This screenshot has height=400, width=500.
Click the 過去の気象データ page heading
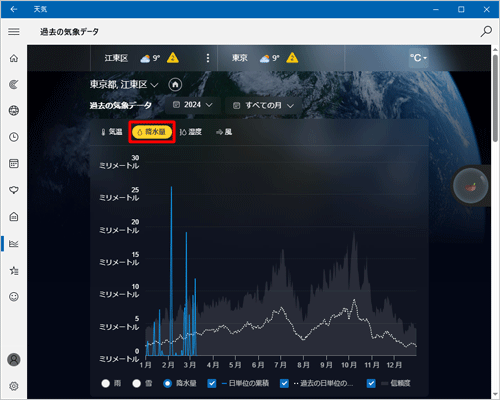point(69,32)
